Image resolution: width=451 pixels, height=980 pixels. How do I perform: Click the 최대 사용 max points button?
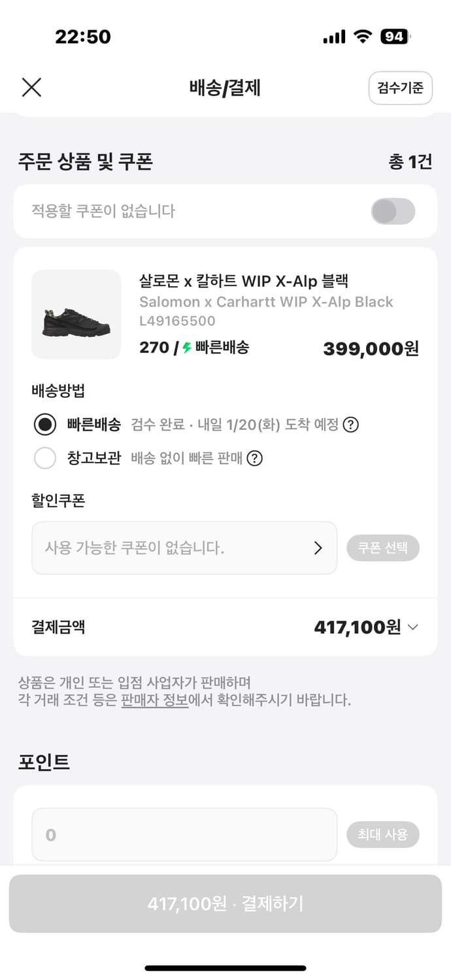(x=383, y=834)
